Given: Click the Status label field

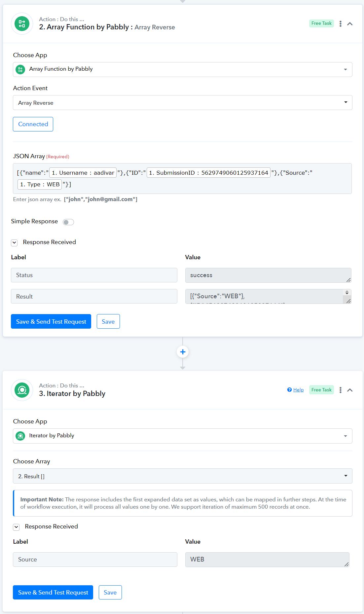Looking at the screenshot, I should click(94, 275).
